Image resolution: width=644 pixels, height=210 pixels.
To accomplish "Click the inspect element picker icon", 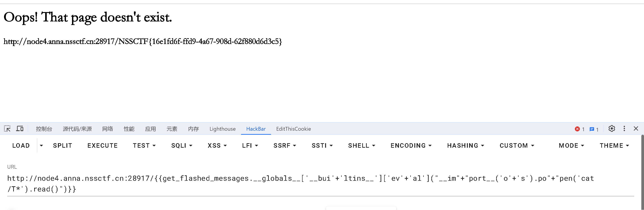I will tap(7, 129).
